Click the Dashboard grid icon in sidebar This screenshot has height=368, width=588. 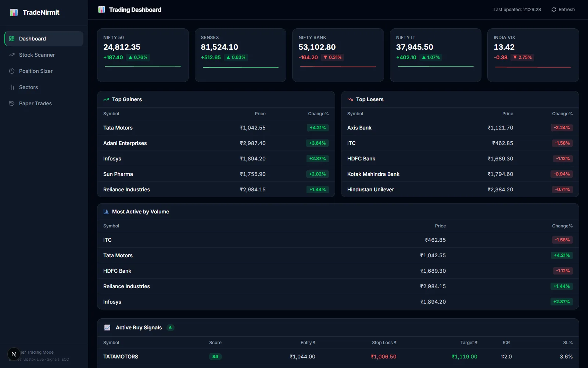[x=12, y=39]
